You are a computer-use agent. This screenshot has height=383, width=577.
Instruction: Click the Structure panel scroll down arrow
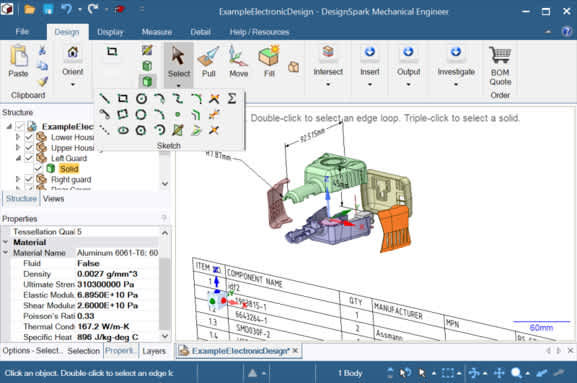pos(165,184)
